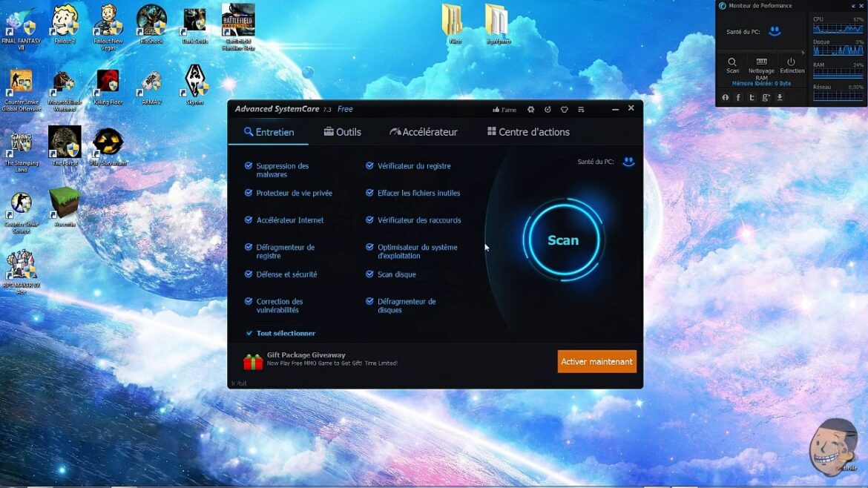
Task: Start the system scan with the Scan button
Action: (x=562, y=240)
